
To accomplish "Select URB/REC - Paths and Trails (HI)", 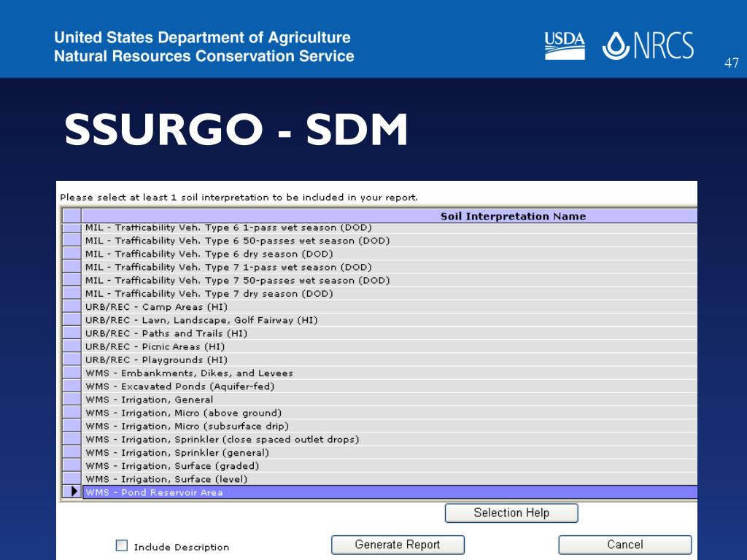I will (390, 333).
